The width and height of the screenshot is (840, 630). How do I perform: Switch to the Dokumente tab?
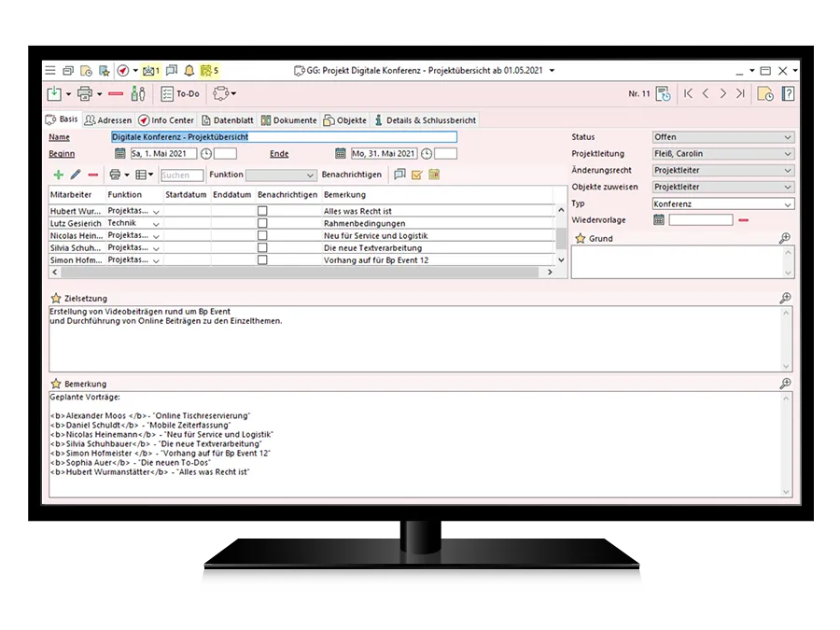pos(288,120)
